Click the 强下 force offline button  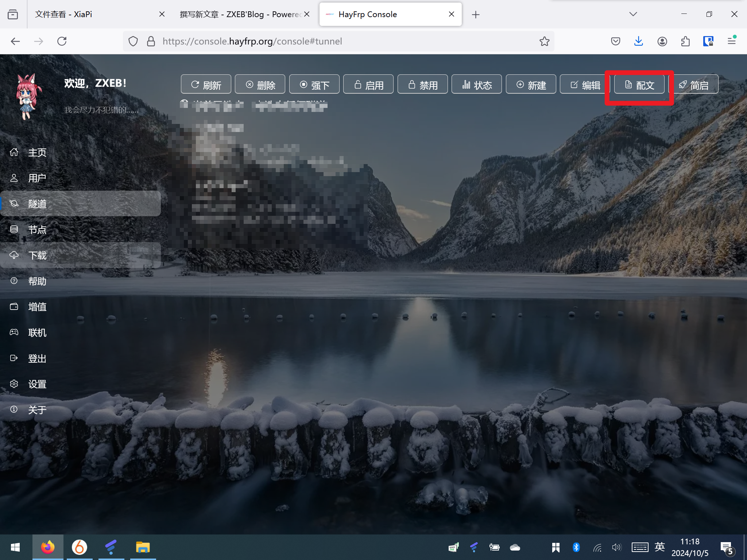tap(314, 85)
